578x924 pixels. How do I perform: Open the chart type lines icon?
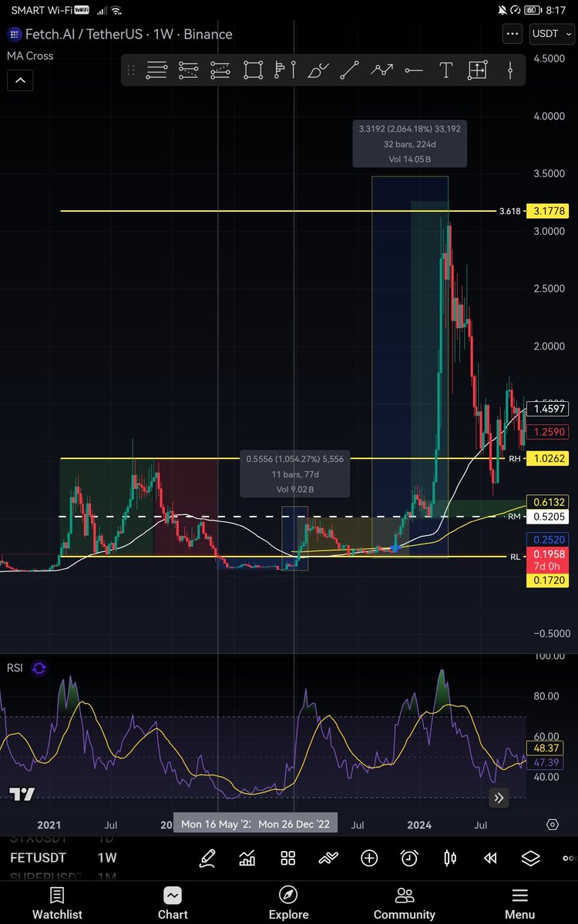(328, 858)
